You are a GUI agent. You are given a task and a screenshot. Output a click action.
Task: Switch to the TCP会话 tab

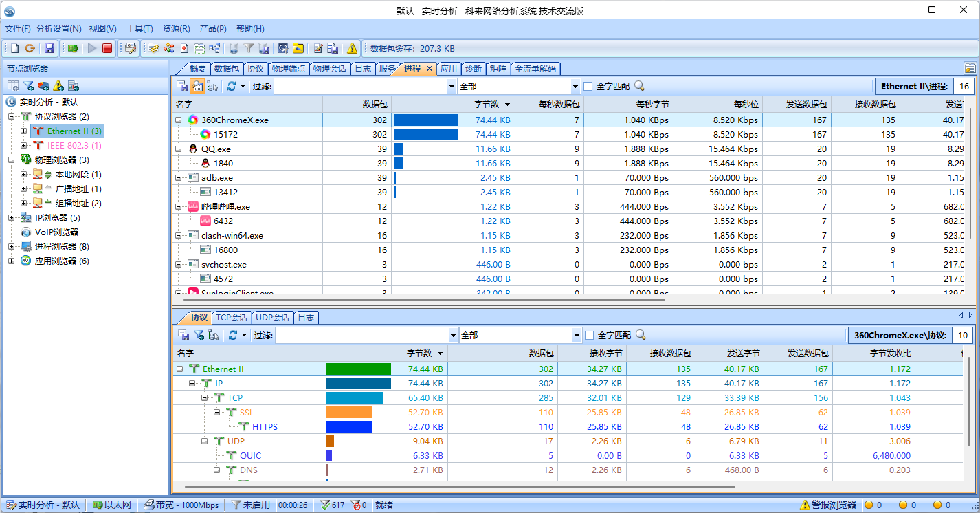point(232,317)
